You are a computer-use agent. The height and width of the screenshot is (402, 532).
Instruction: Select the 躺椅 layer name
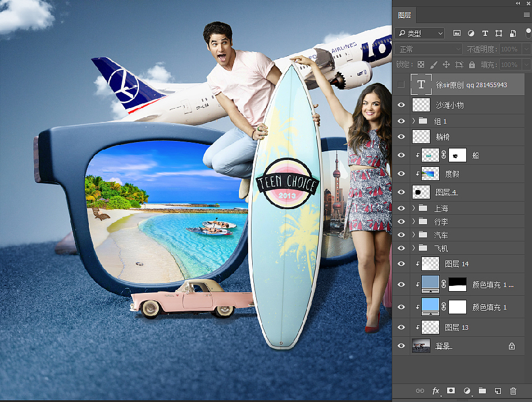pos(443,137)
